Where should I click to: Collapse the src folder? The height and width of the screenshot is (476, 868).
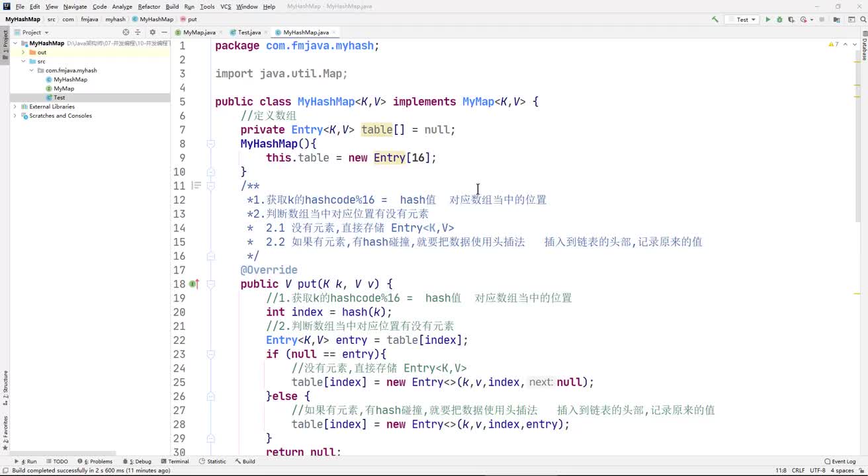tap(23, 61)
